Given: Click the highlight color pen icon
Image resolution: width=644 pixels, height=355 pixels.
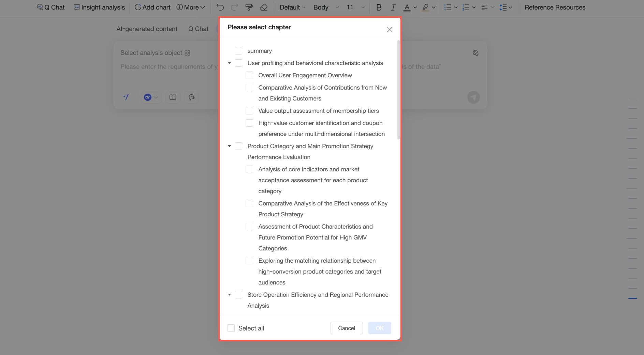Looking at the screenshot, I should click(x=425, y=7).
